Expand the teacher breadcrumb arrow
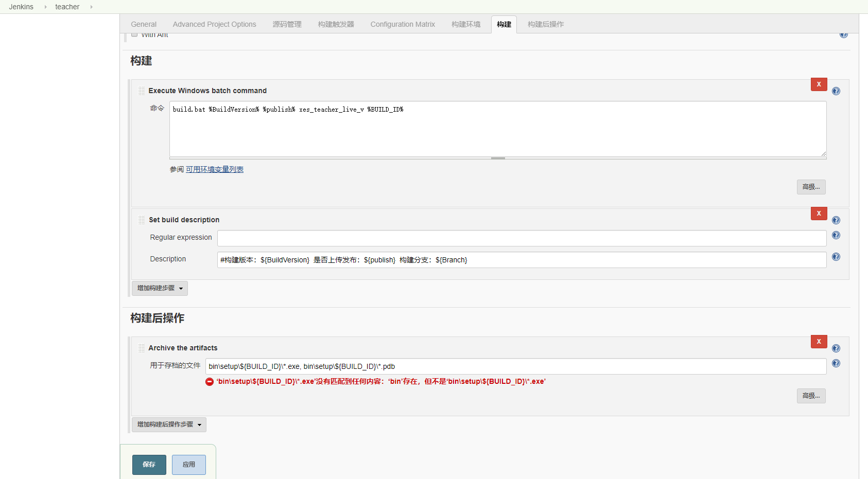Image resolution: width=868 pixels, height=479 pixels. click(91, 7)
